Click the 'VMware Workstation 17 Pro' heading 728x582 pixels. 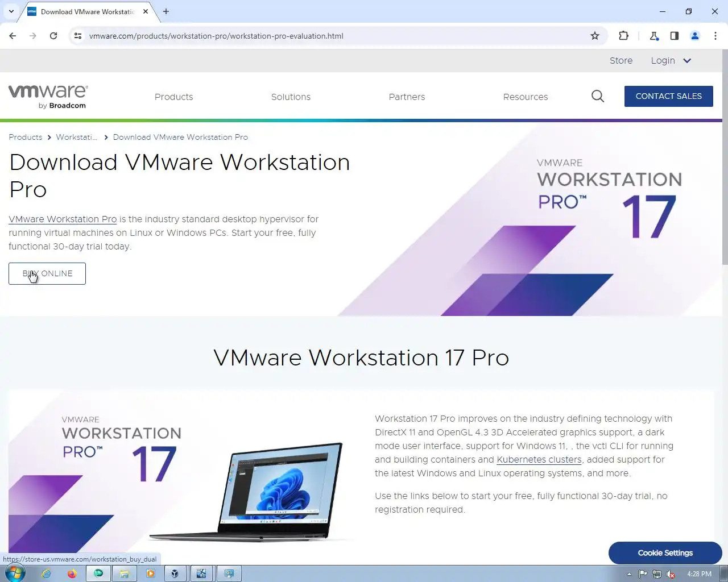361,357
